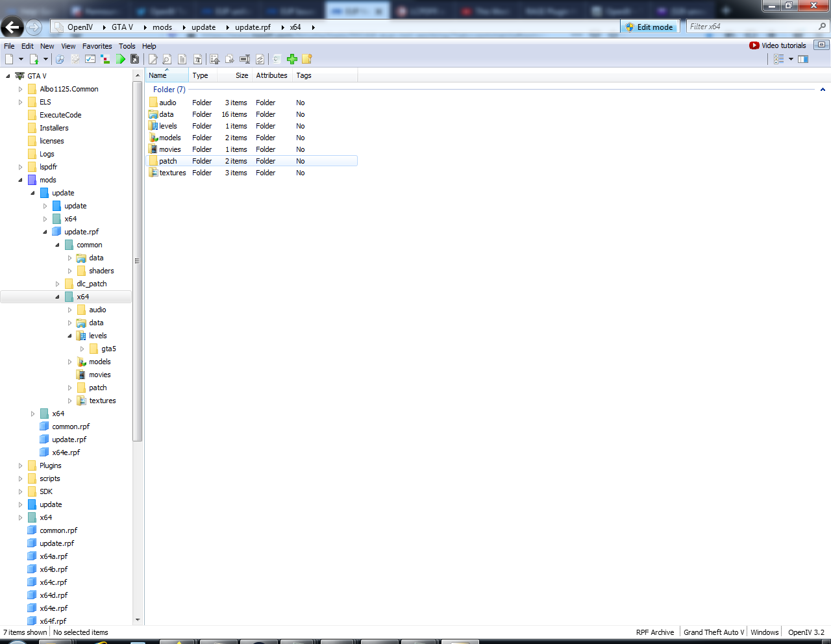Open dropdown next to green-arrow file icon
Image resolution: width=831 pixels, height=644 pixels.
[x=45, y=59]
